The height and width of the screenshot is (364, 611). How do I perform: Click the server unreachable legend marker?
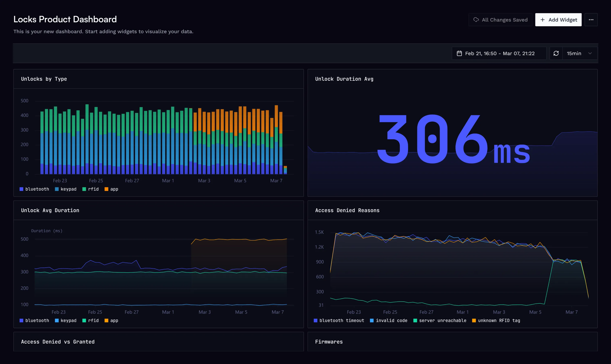415,320
